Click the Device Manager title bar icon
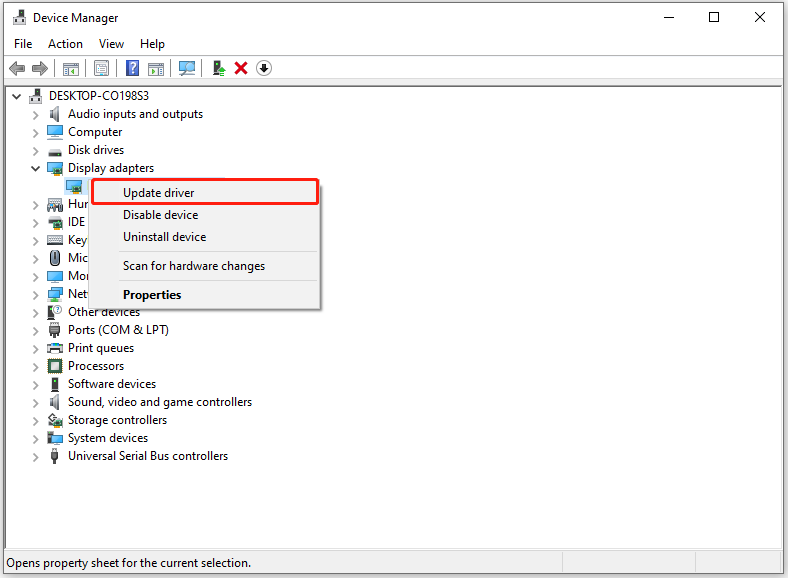 click(x=20, y=18)
